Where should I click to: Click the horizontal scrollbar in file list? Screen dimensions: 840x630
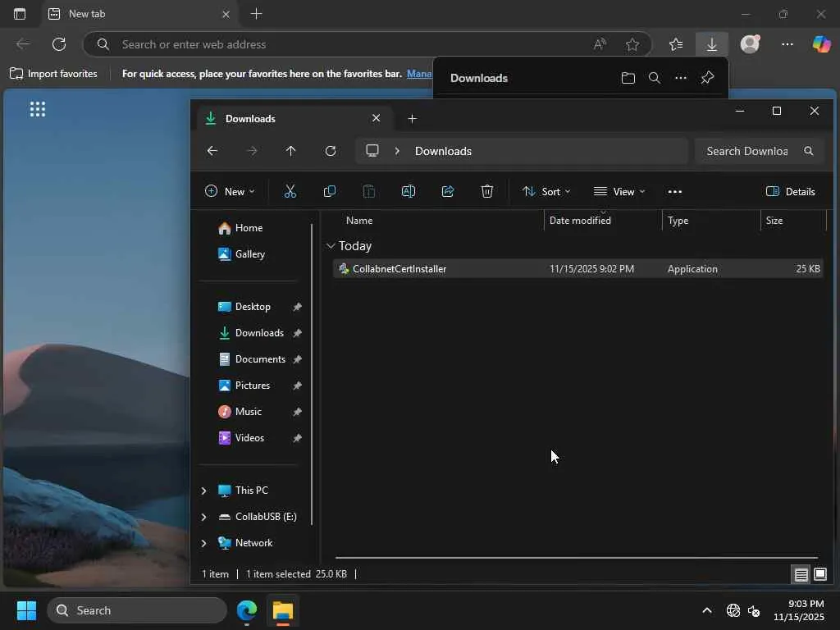[576, 558]
